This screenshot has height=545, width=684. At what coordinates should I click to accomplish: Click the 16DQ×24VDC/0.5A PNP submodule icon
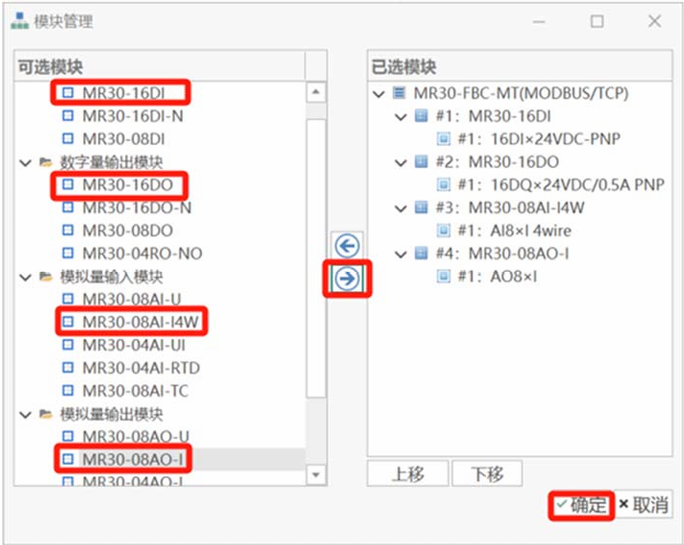(x=443, y=185)
